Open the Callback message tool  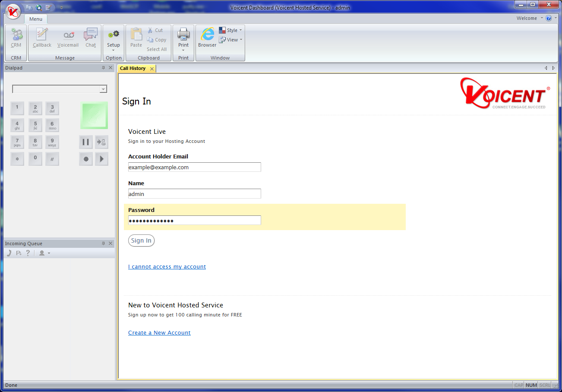[x=42, y=38]
